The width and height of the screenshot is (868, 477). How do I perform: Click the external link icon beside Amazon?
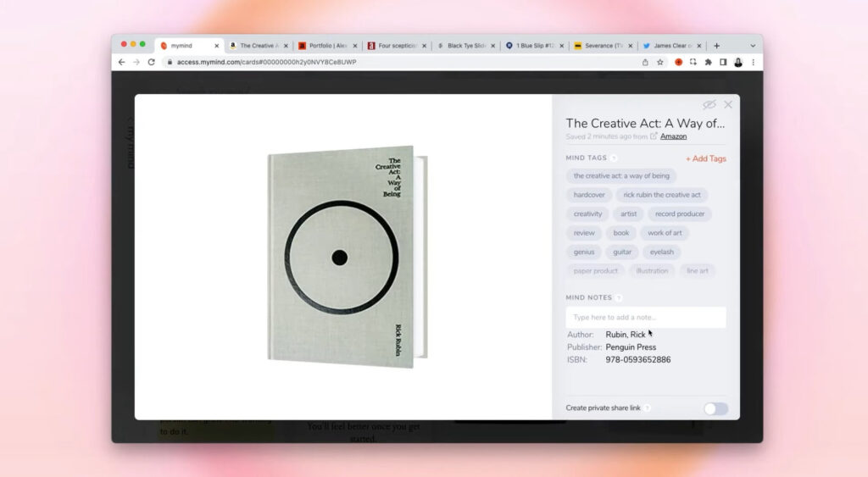[654, 136]
